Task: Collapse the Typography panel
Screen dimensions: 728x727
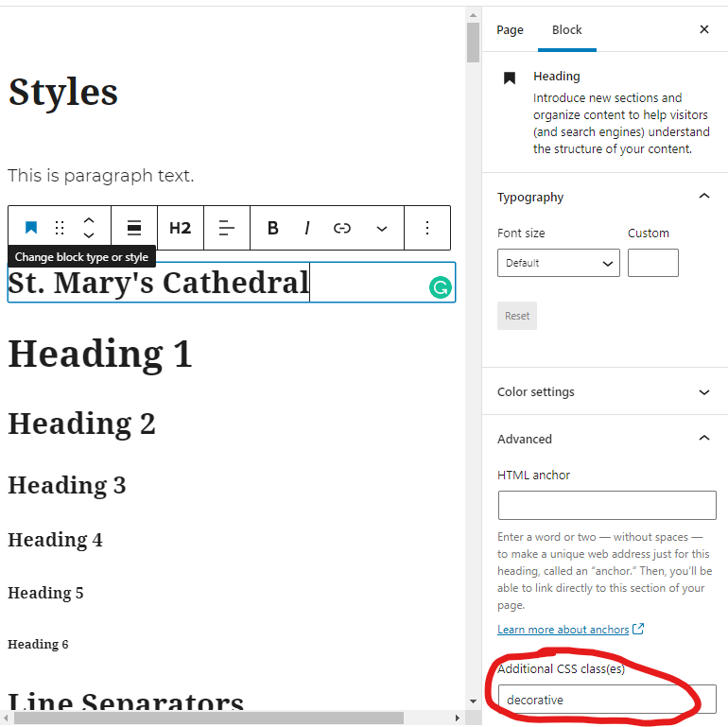Action: 703,197
